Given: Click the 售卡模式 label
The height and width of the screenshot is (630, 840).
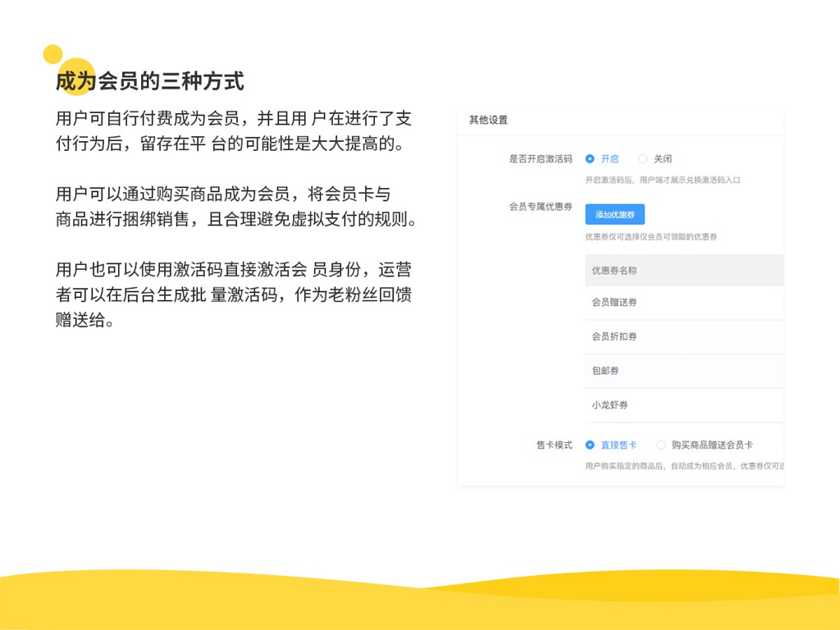Looking at the screenshot, I should pyautogui.click(x=555, y=445).
